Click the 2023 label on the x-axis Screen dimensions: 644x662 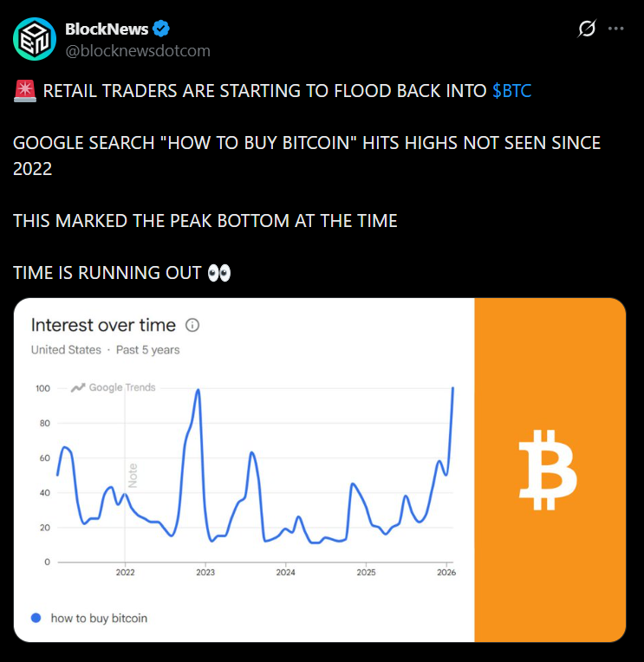[205, 573]
